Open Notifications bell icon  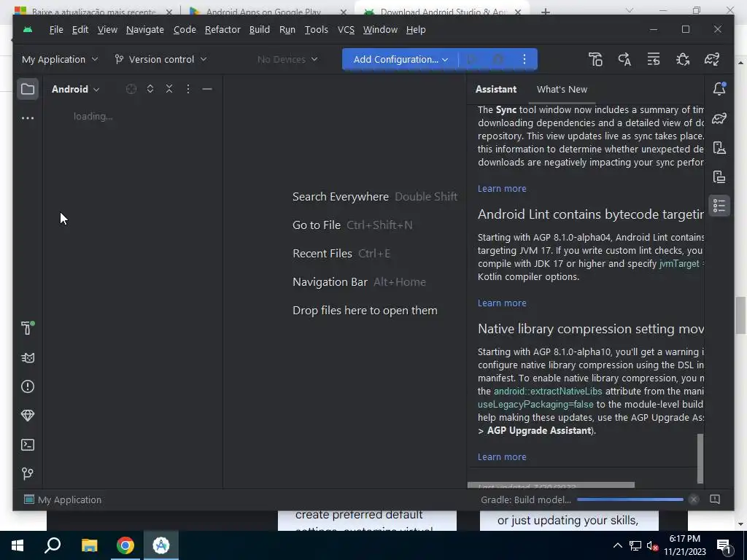click(x=719, y=89)
